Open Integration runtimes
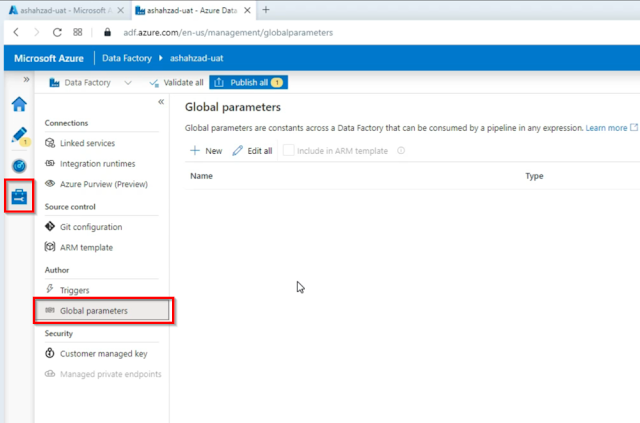This screenshot has width=640, height=423. (x=98, y=164)
